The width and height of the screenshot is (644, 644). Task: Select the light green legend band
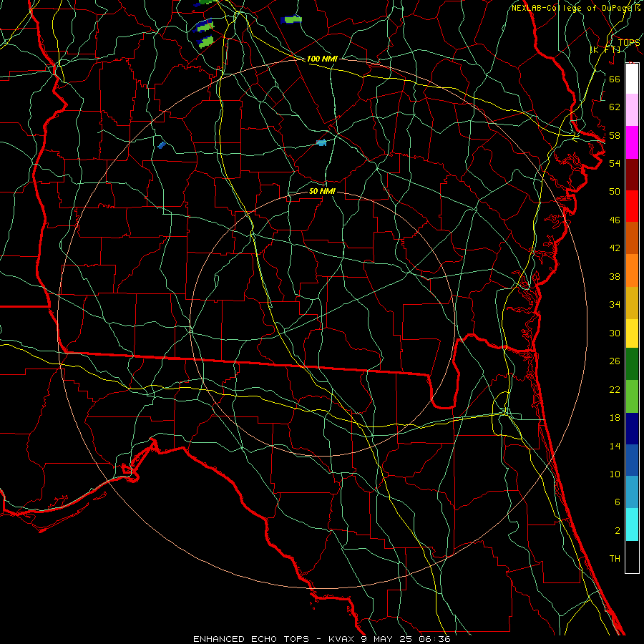point(632,396)
